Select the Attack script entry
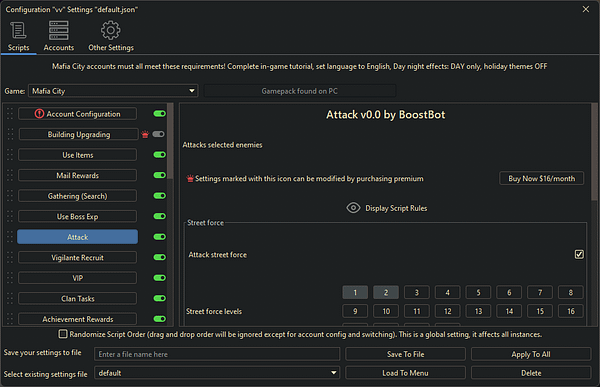The height and width of the screenshot is (387, 600). point(78,237)
